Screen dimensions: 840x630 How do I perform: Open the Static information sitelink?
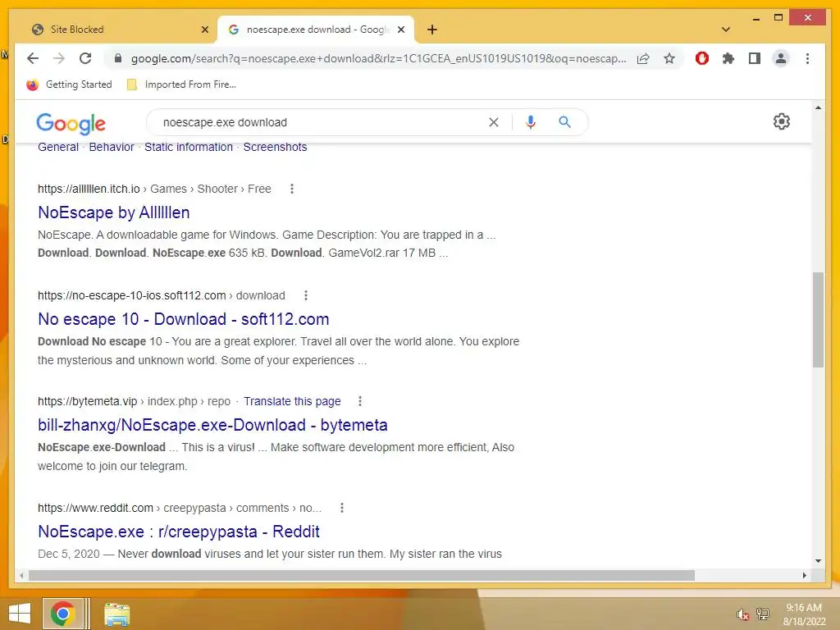[x=189, y=147]
